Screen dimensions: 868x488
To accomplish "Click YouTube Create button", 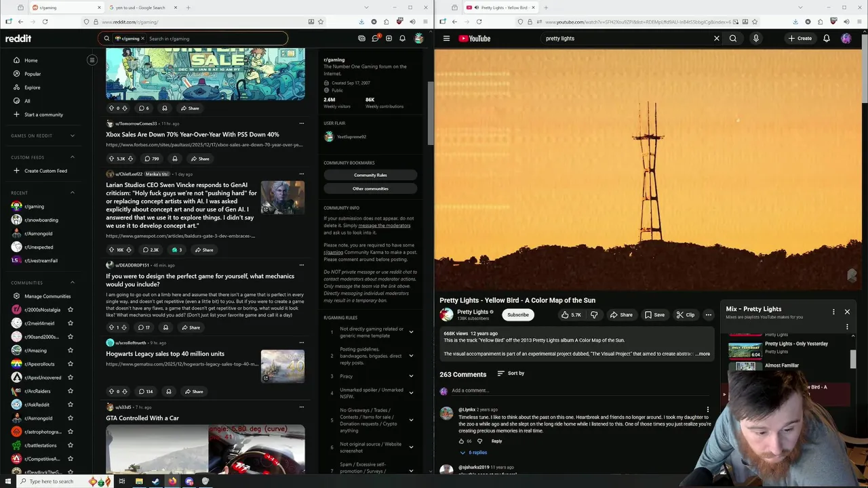I will pyautogui.click(x=800, y=39).
